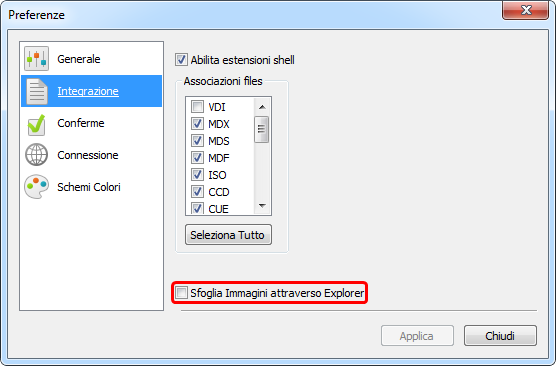Enable VDI file association
Screen dimensions: 556x366
(197, 106)
